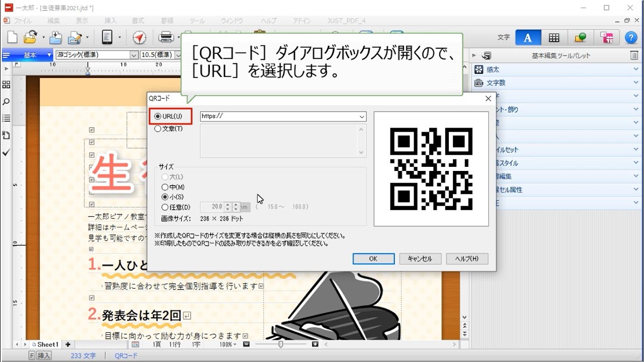Open the ファイル menu
644x362 pixels.
pos(22,21)
